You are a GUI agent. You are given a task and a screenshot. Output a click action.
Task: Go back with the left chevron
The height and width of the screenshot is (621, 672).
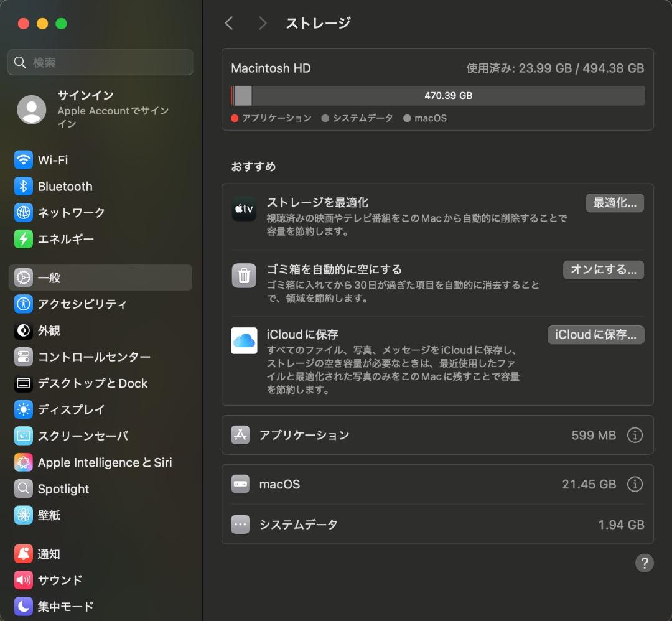tap(229, 23)
